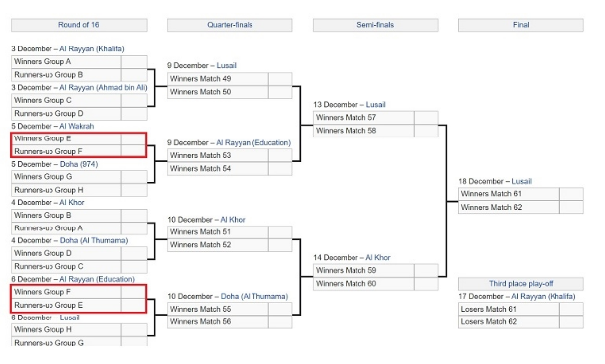Click Lusail link for 13 December semi-final
The width and height of the screenshot is (605, 364).
point(376,105)
